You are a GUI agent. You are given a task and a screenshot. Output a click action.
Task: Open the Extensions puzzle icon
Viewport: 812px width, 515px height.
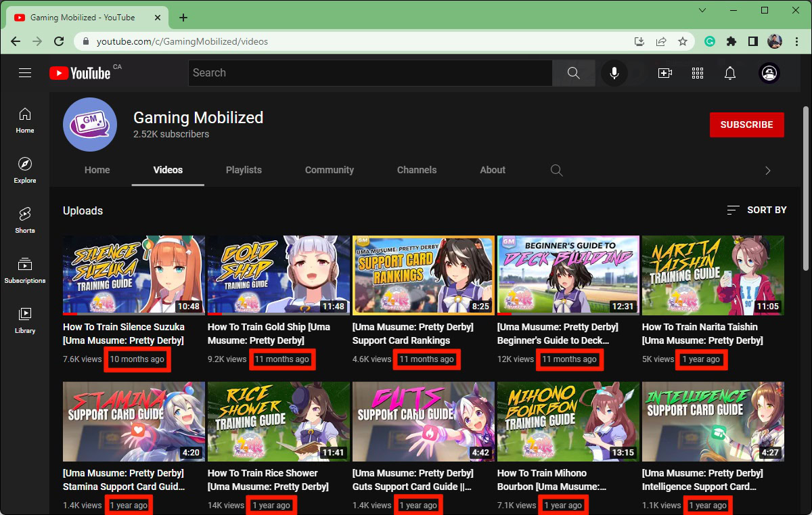pyautogui.click(x=731, y=41)
